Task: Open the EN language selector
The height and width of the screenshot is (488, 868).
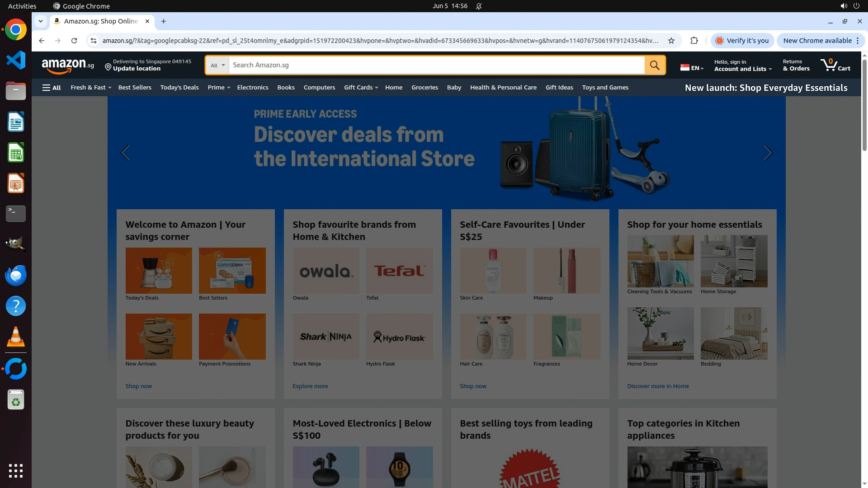Action: point(692,68)
